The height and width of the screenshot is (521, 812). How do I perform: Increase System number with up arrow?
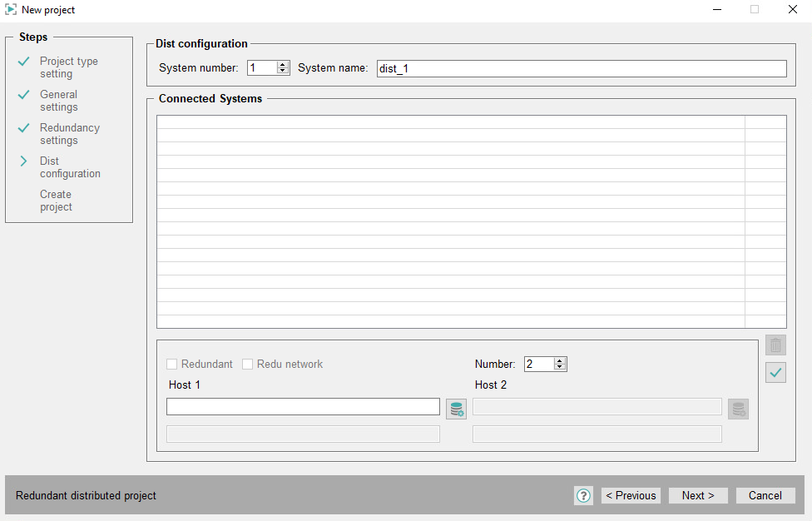pyautogui.click(x=283, y=65)
